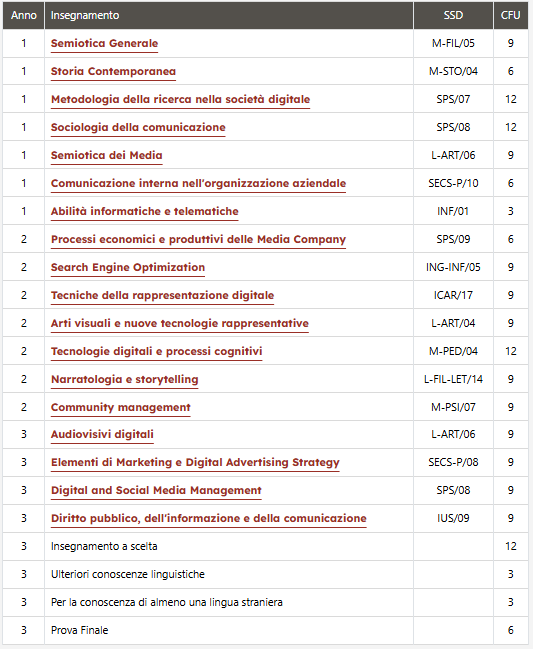Open Comunicazione interna nell'organizzazione aziendale link

(x=198, y=183)
